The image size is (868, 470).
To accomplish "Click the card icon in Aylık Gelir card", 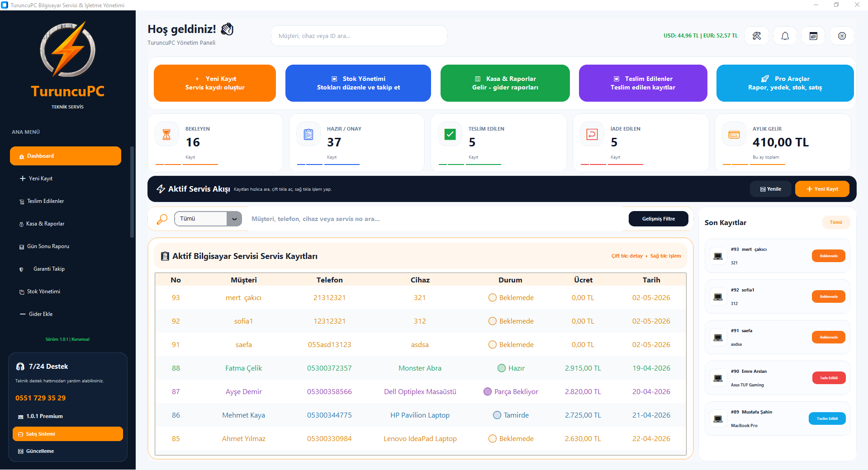I will coord(734,134).
